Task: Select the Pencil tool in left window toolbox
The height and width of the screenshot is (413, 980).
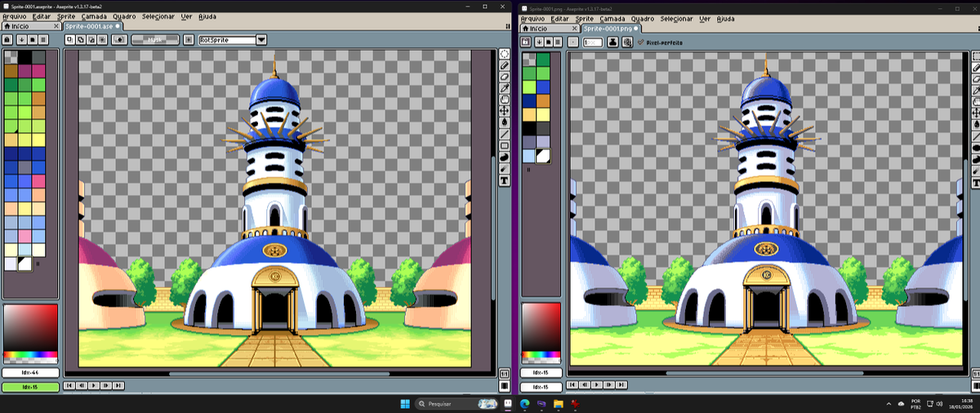Action: (505, 65)
